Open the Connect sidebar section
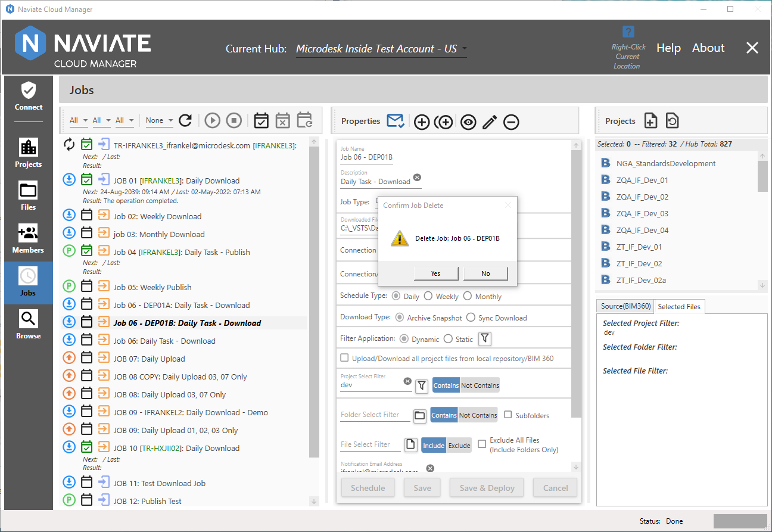 tap(29, 97)
